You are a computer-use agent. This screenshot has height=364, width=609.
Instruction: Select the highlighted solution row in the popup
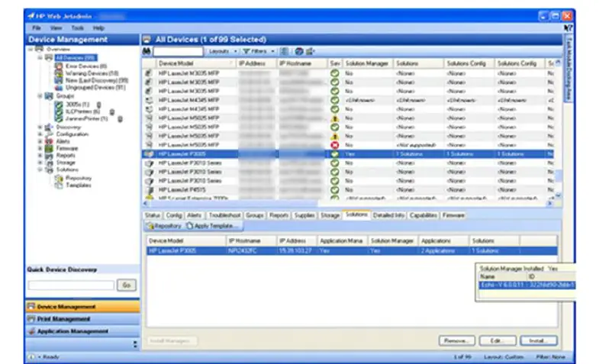(527, 285)
